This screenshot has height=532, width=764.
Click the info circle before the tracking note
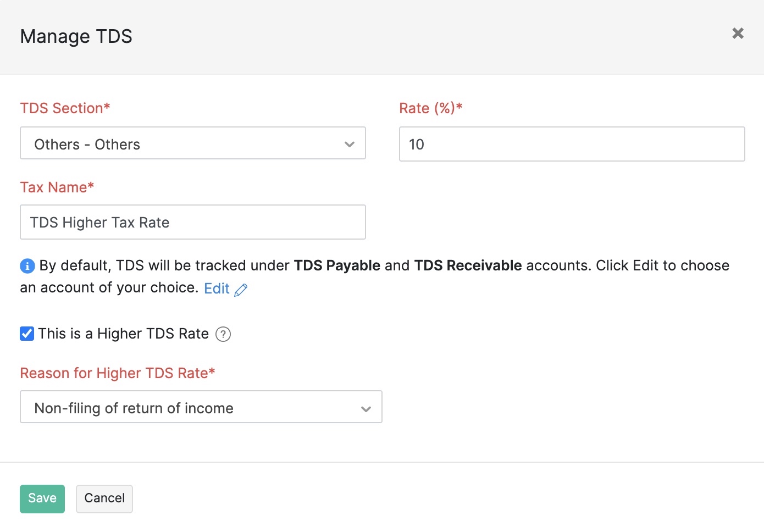click(27, 265)
